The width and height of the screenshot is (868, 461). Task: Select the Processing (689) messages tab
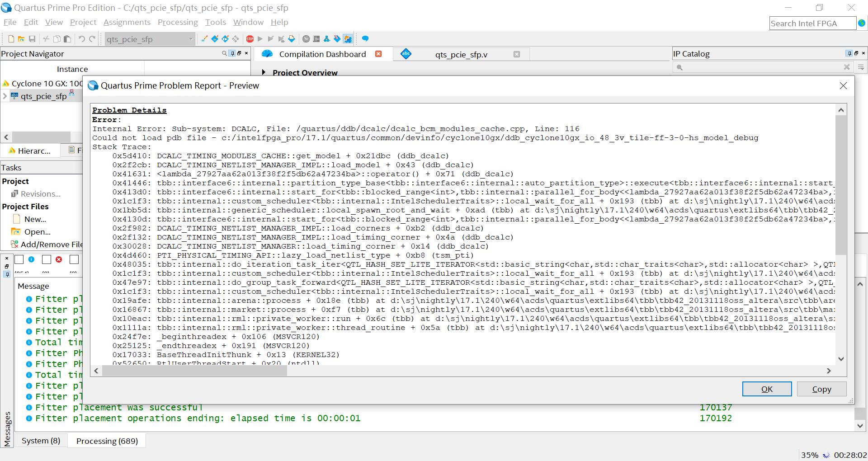(x=107, y=441)
